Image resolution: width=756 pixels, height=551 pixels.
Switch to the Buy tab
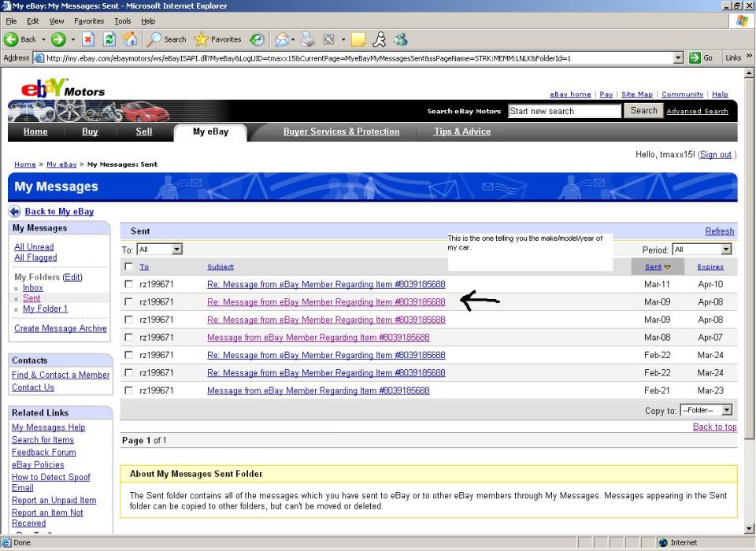click(90, 131)
